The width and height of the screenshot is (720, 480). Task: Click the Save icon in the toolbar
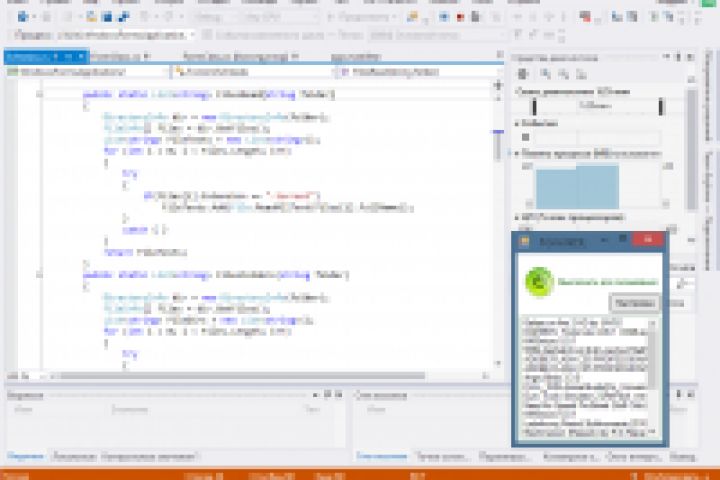click(x=107, y=17)
